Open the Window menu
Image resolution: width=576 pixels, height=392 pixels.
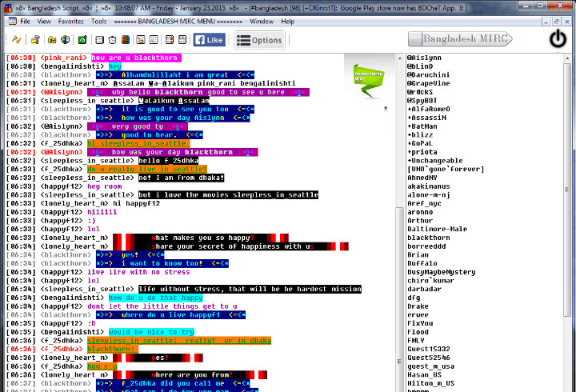[x=262, y=22]
